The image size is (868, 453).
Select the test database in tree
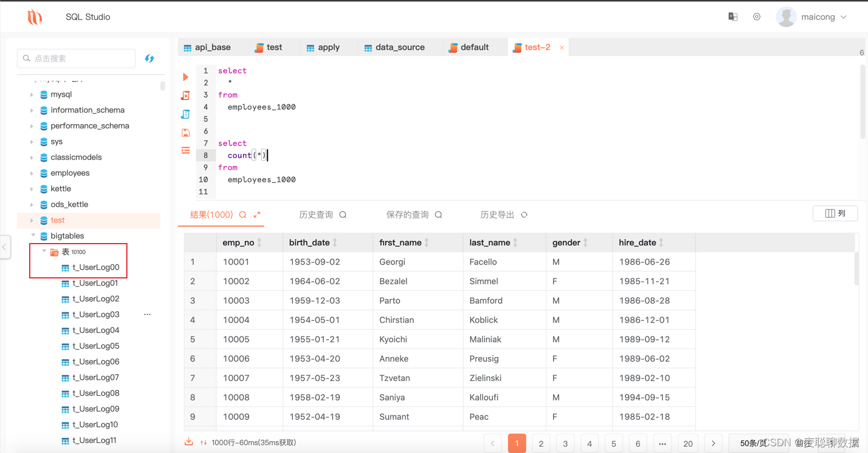pos(57,220)
